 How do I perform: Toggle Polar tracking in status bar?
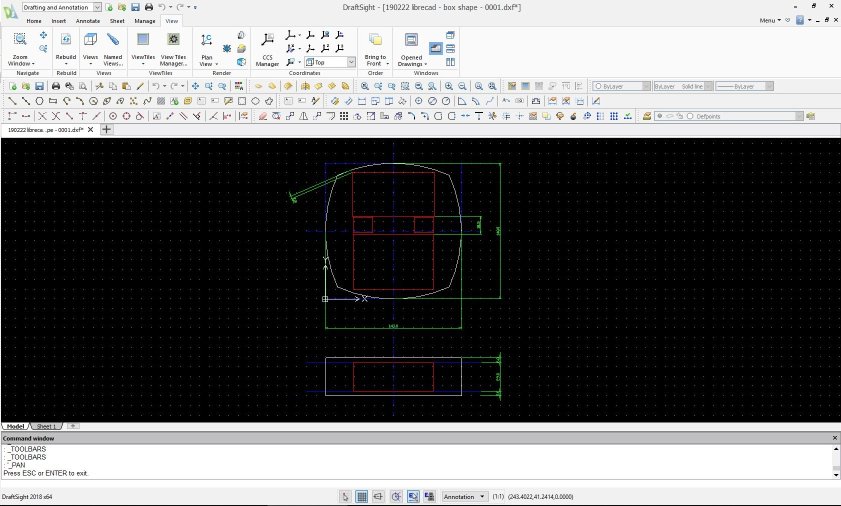click(x=396, y=497)
